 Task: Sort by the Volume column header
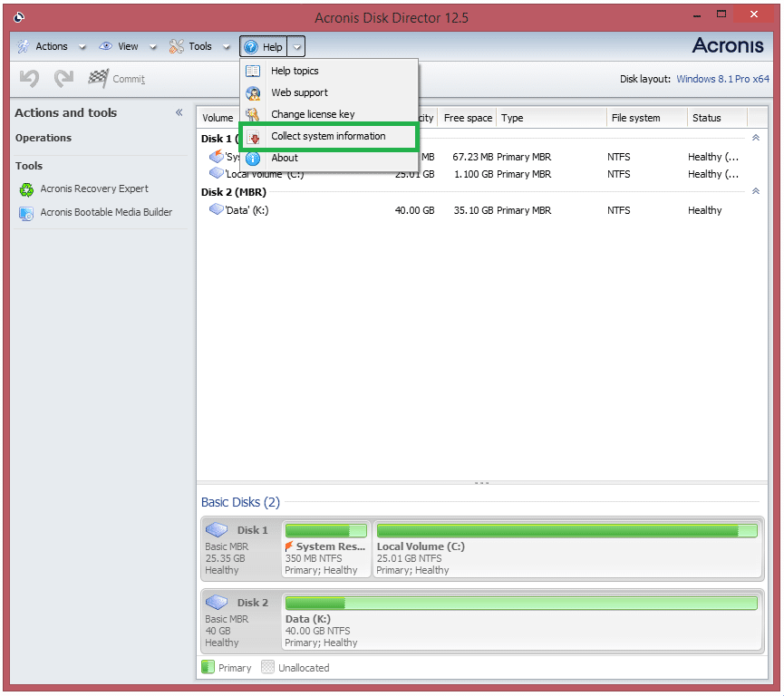[218, 118]
